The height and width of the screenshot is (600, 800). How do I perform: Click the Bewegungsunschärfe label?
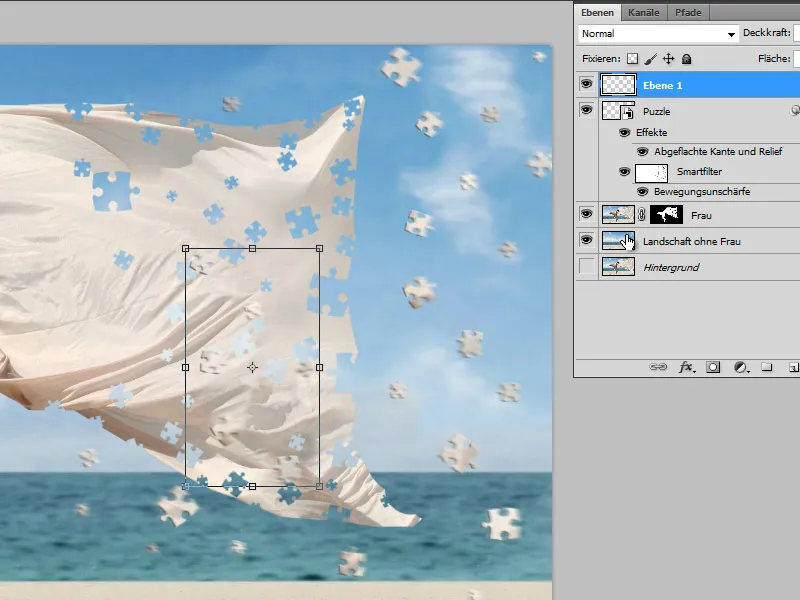(702, 192)
